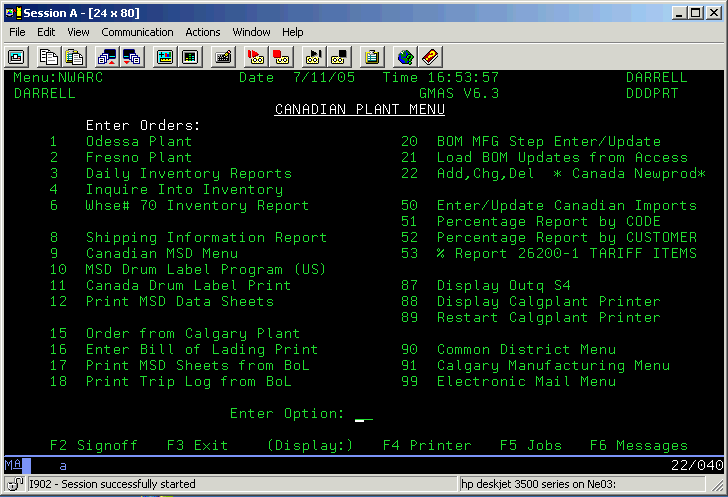Open the keyboard remap toolbar icon
This screenshot has width=728, height=497.
(x=223, y=56)
